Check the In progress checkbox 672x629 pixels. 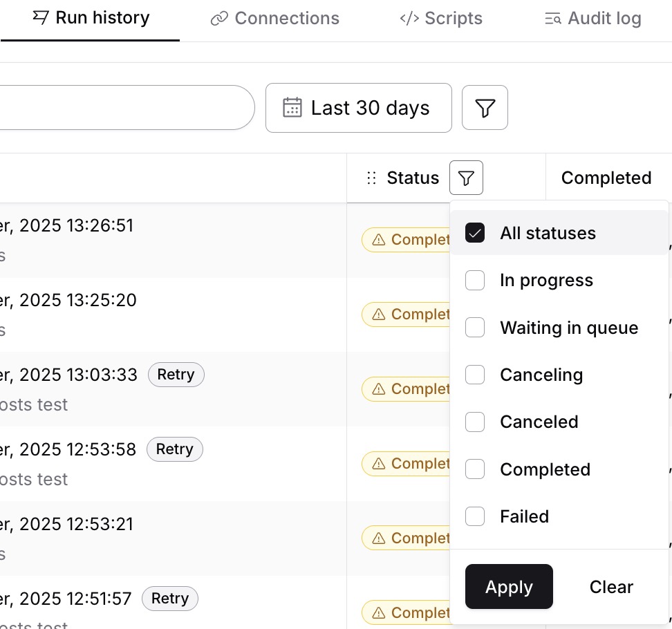coord(475,280)
